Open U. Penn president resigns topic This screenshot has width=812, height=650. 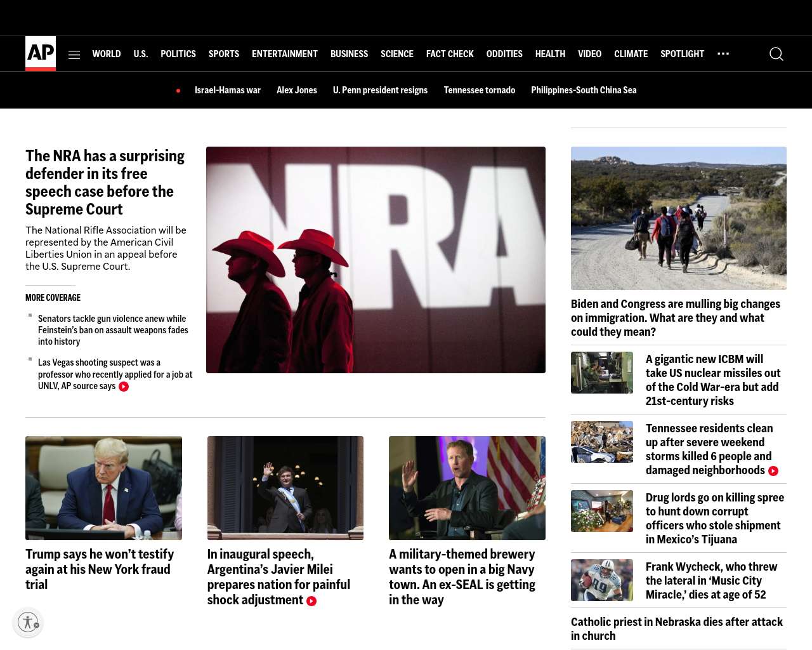[380, 90]
